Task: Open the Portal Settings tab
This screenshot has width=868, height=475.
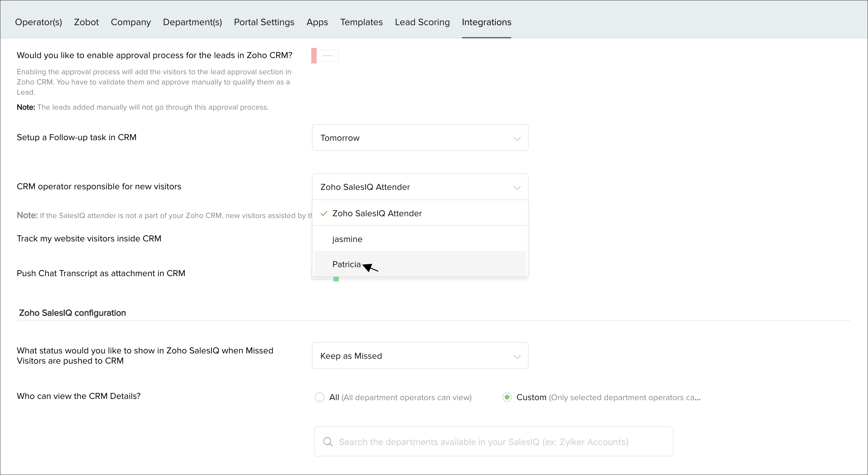Action: pyautogui.click(x=264, y=22)
